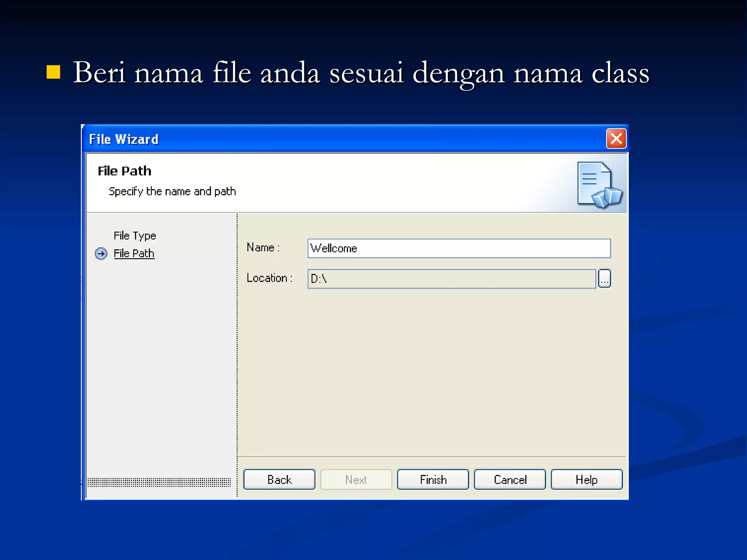Click the 'Location :' label
The image size is (747, 560).
[270, 278]
